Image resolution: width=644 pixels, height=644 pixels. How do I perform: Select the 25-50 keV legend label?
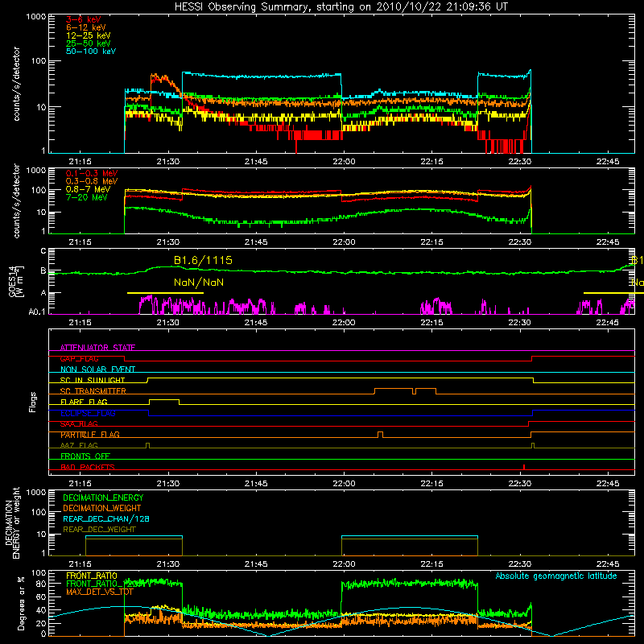pos(89,43)
